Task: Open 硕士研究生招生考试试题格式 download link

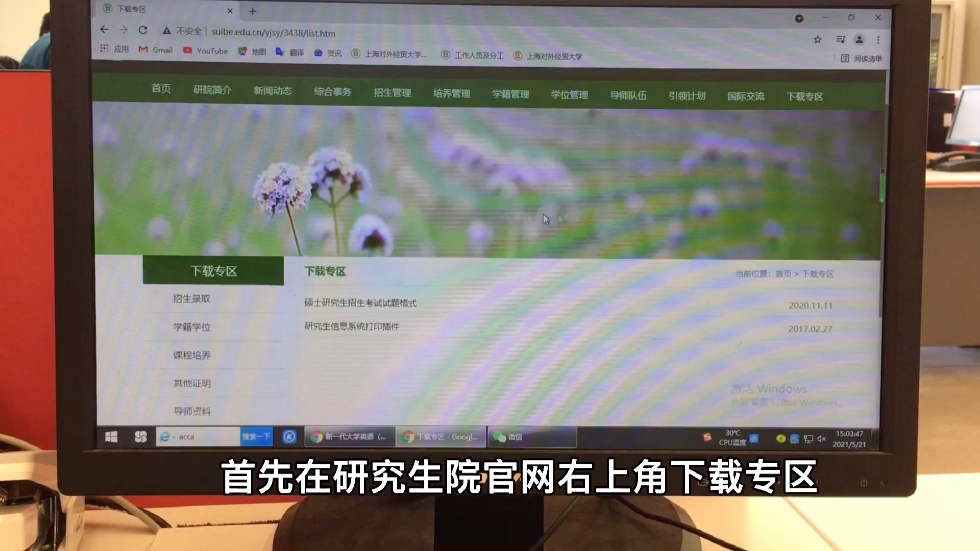Action: [x=360, y=302]
